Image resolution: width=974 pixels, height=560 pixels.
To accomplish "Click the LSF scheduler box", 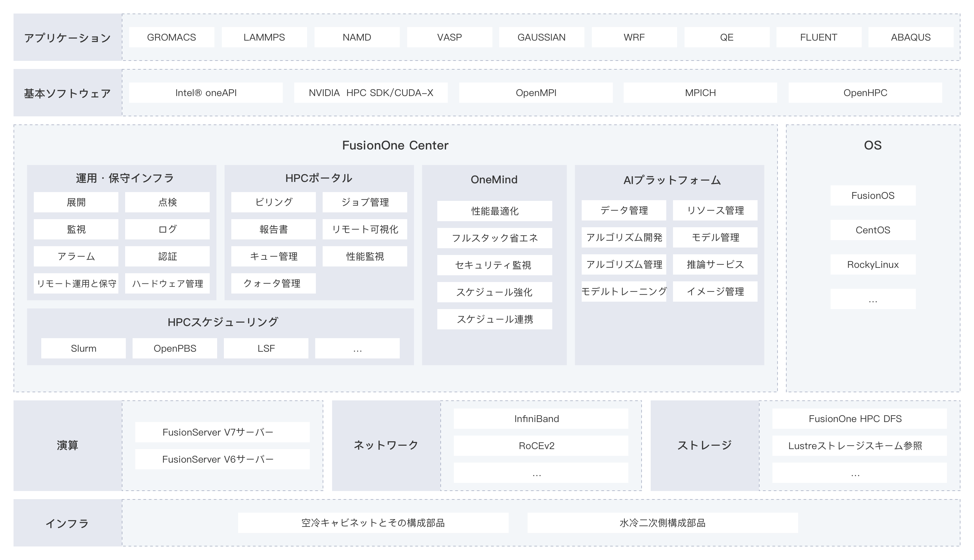I will pyautogui.click(x=266, y=348).
